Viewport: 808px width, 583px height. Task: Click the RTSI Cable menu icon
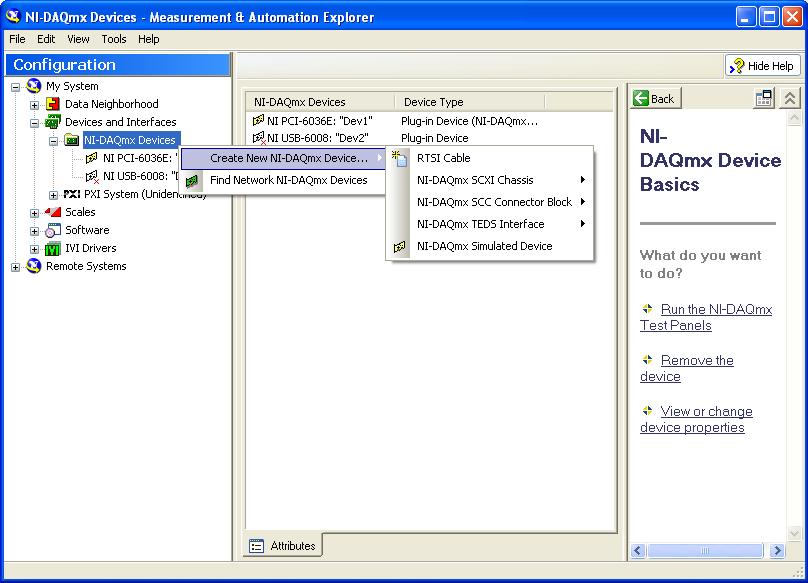pyautogui.click(x=399, y=158)
